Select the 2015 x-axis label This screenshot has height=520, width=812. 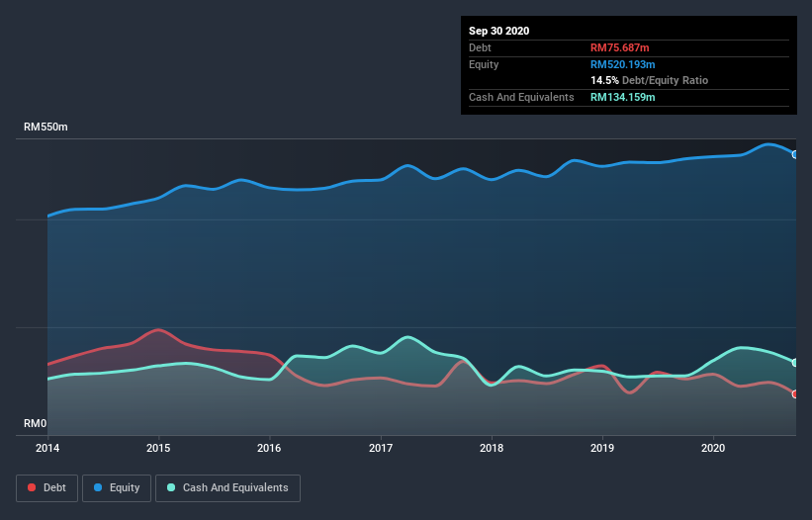point(158,448)
